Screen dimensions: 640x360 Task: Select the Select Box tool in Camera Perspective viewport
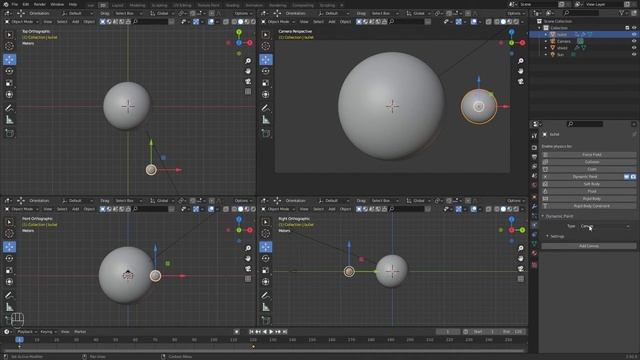tap(266, 35)
